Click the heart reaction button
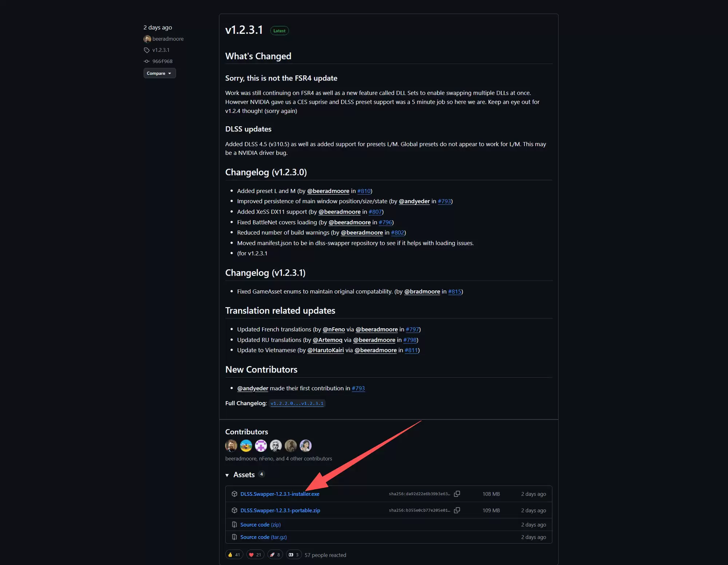Viewport: 728px width, 565px height. pyautogui.click(x=255, y=555)
